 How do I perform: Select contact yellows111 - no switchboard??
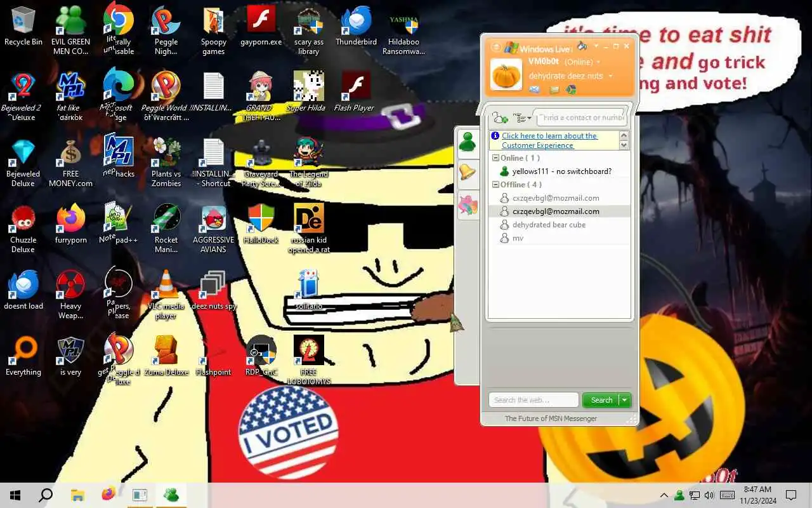tap(561, 171)
